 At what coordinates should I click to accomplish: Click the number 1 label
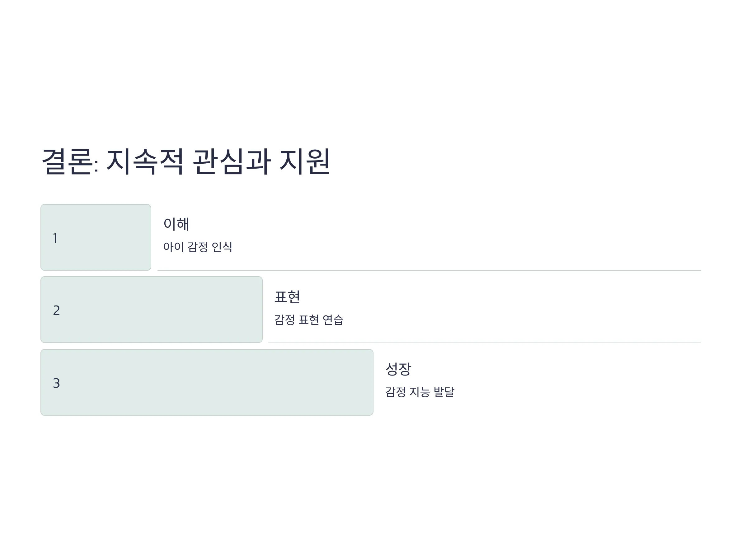(55, 238)
